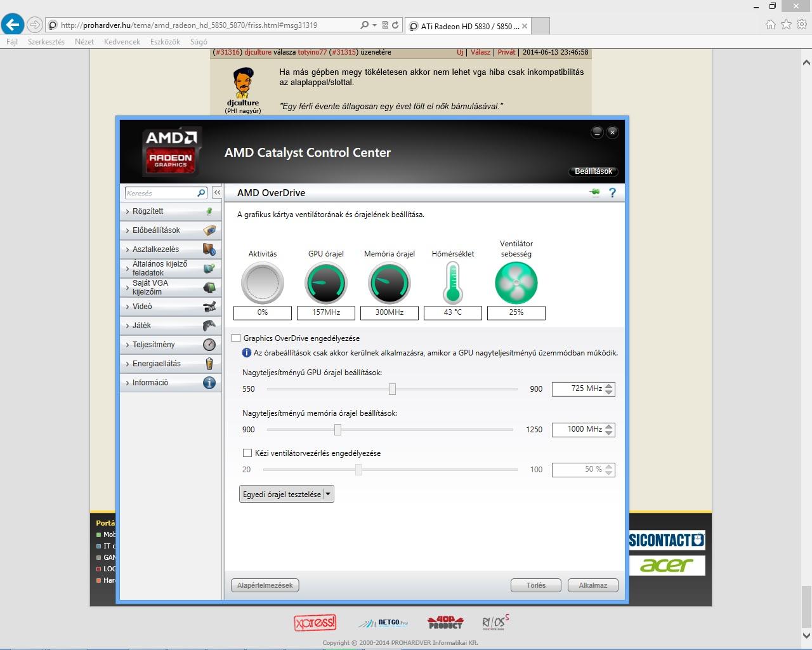The image size is (812, 650).
Task: Expand the Videó section
Action: pyautogui.click(x=170, y=307)
